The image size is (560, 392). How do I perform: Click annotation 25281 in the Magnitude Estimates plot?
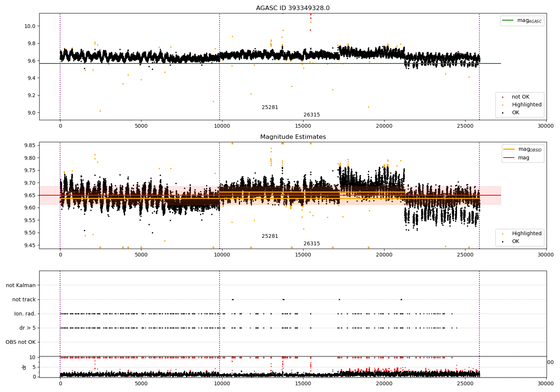point(270,236)
